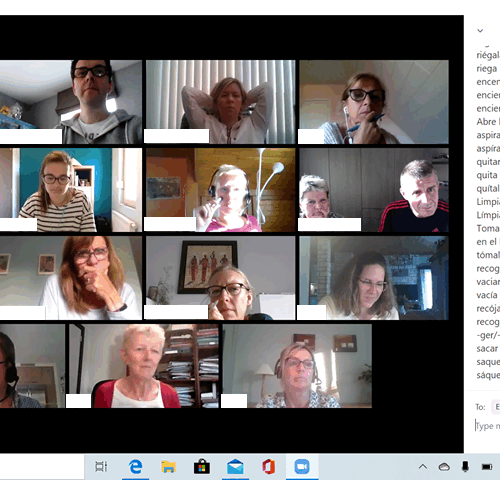
Task: Check the battery icon in system tray
Action: coord(487,467)
